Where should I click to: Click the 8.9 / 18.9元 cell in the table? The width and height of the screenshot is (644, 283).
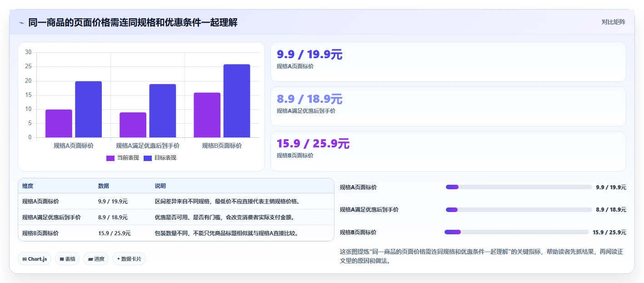pos(113,217)
